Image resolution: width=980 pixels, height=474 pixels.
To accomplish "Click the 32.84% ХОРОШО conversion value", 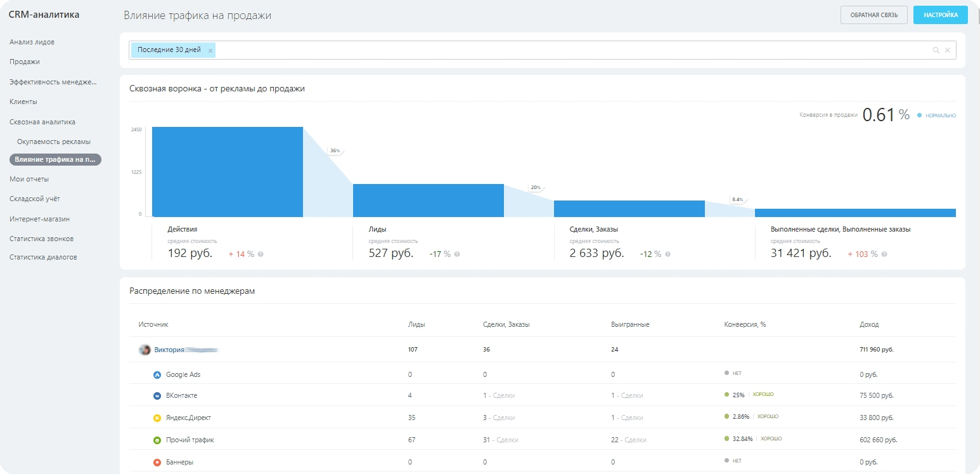I will tap(753, 439).
